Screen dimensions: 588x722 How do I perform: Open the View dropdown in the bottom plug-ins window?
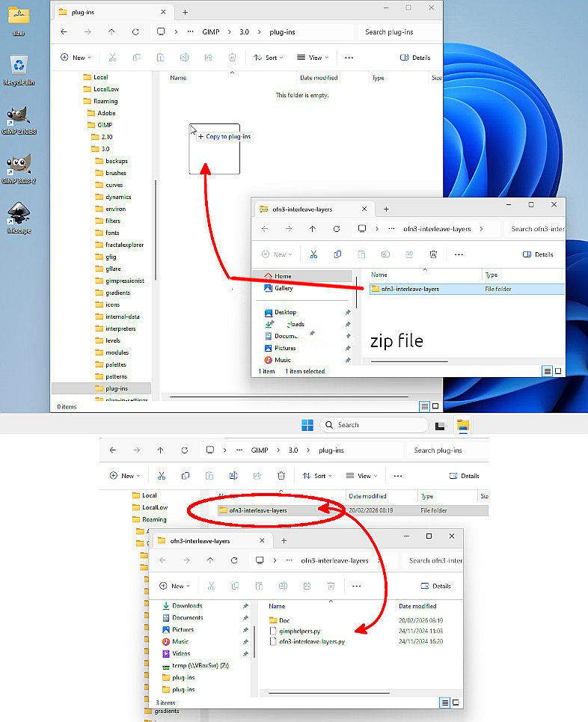click(x=361, y=476)
